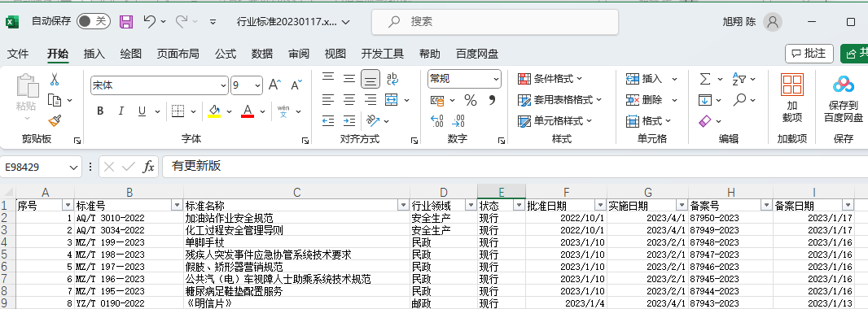Open the Name Box dropdown arrow
The image size is (868, 309).
click(74, 167)
